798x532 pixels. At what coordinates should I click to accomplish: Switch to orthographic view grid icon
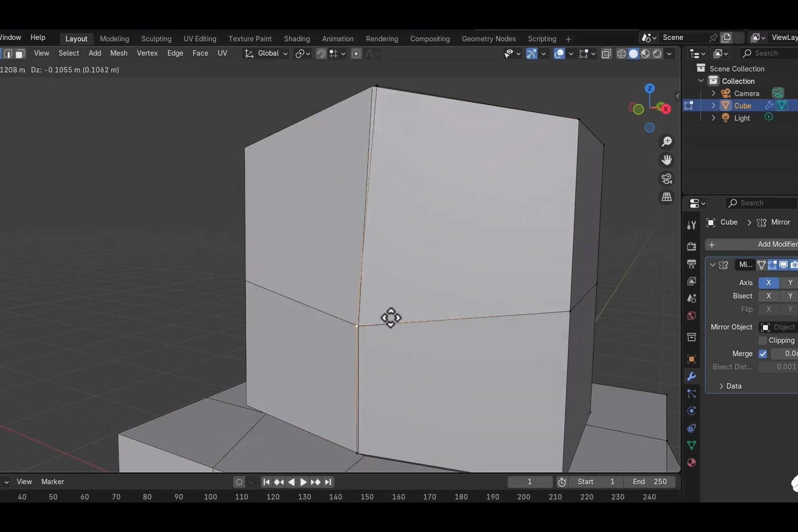[666, 197]
